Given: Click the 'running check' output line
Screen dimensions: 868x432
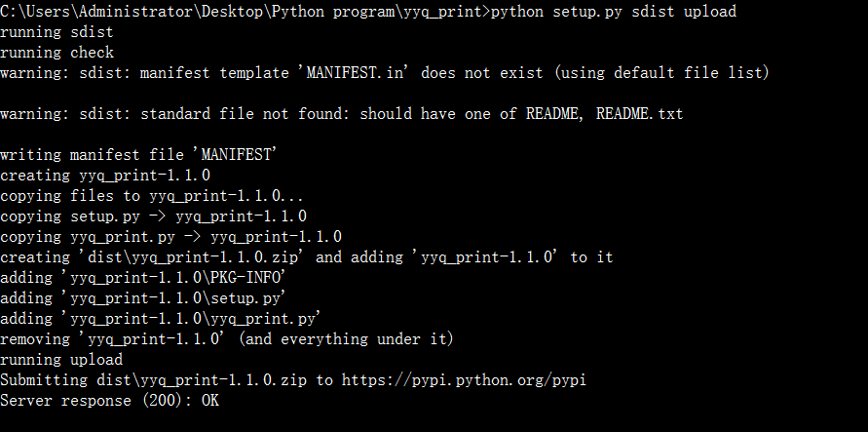Looking at the screenshot, I should 57,53.
